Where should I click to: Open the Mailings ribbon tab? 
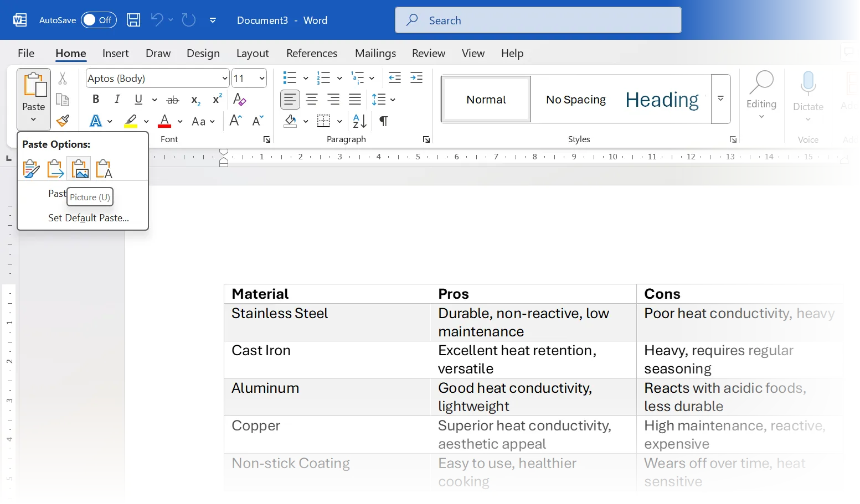click(375, 53)
